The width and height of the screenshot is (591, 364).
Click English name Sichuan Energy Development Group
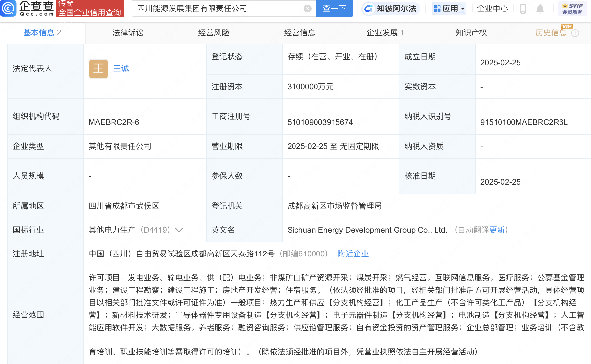coord(367,230)
